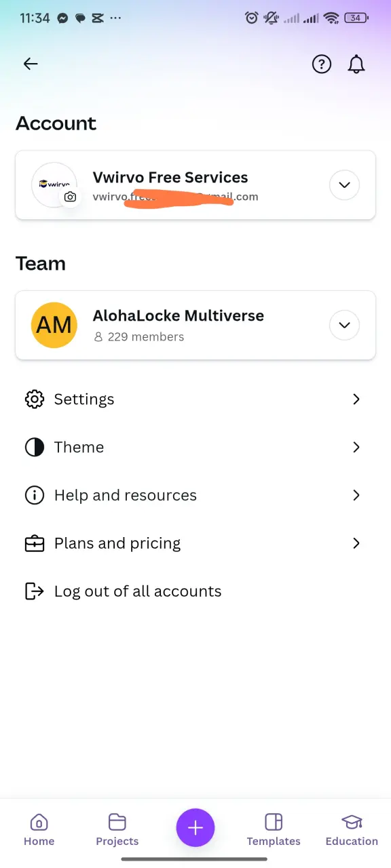Go back using the arrow icon
This screenshot has width=391, height=868.
click(x=31, y=64)
